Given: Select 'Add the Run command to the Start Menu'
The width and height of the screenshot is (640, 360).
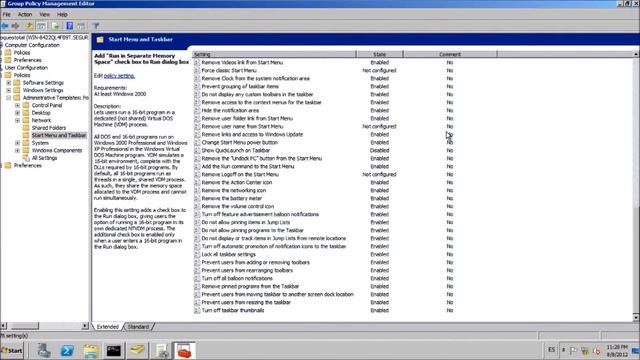Looking at the screenshot, I should (247, 167).
